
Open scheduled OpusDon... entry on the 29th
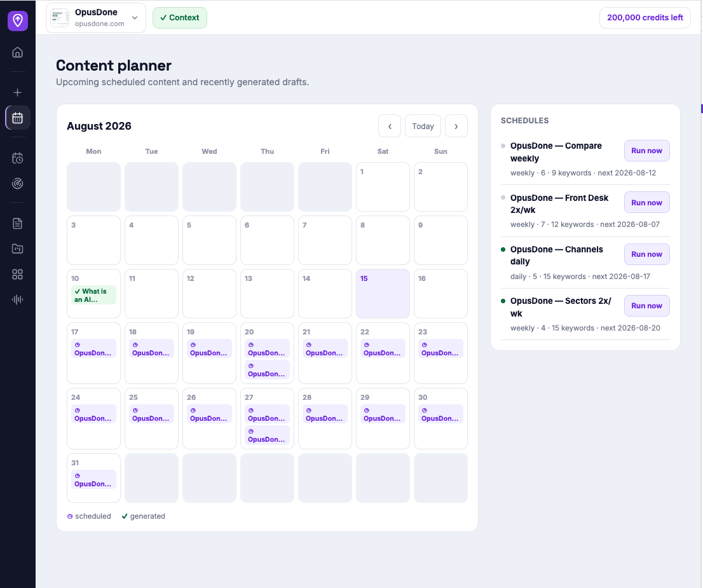[383, 414]
